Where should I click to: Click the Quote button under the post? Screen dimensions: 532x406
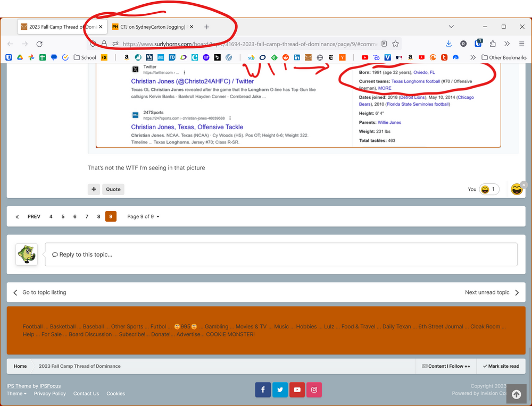click(113, 189)
